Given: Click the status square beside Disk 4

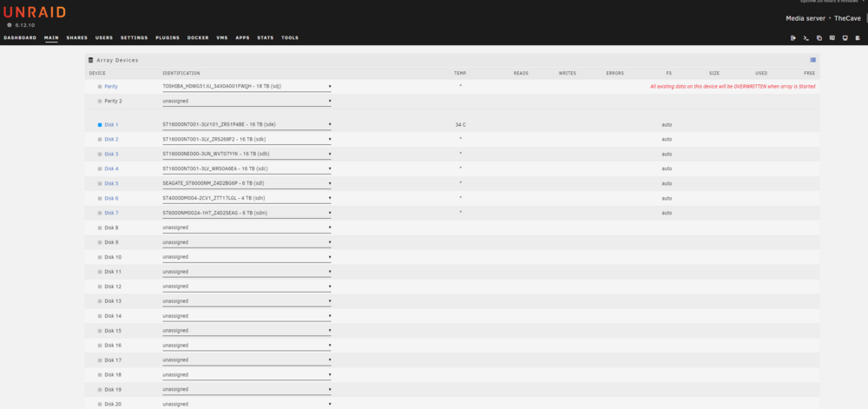Looking at the screenshot, I should click(100, 168).
